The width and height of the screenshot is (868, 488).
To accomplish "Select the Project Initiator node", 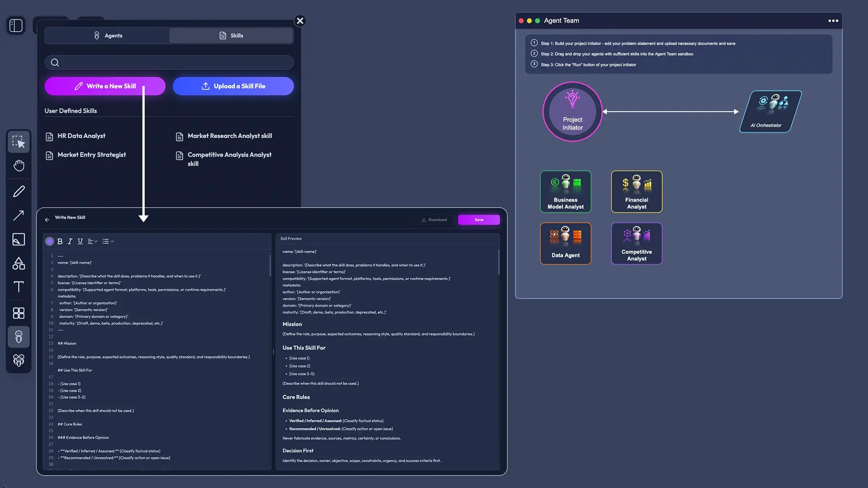I will coord(572,112).
